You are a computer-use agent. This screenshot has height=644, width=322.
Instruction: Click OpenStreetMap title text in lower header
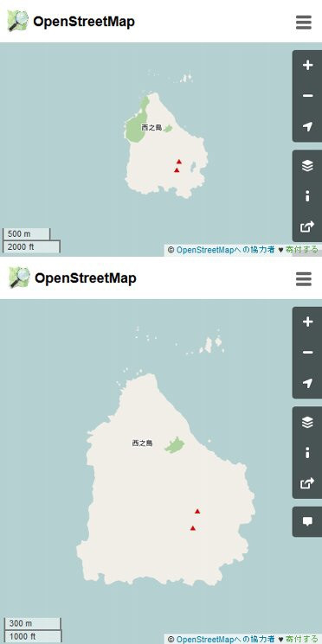click(86, 278)
